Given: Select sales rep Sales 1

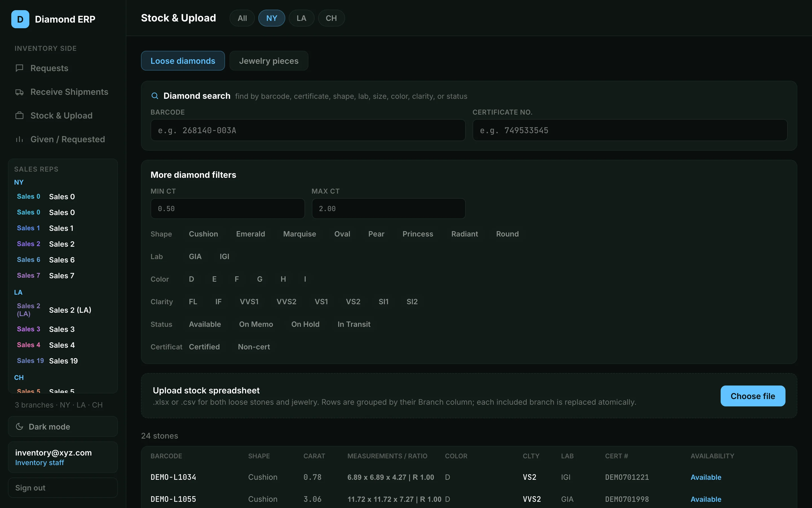Looking at the screenshot, I should tap(63, 228).
